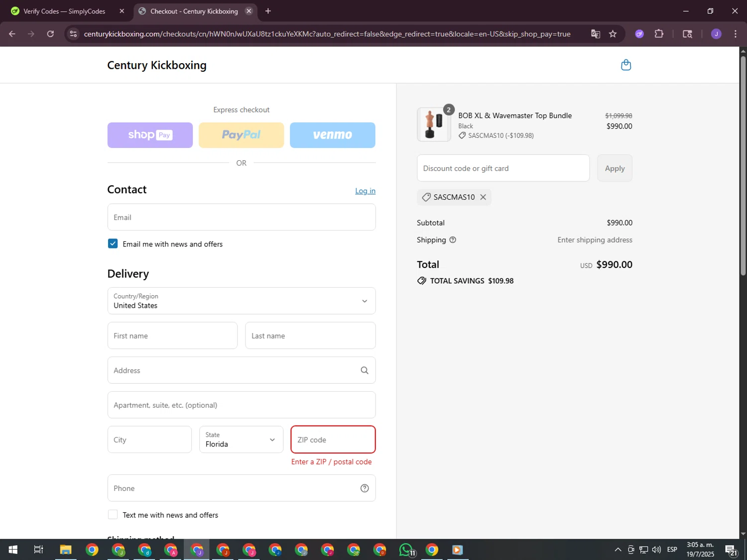The width and height of the screenshot is (747, 560).
Task: Click the browser URL address bar
Action: (327, 34)
